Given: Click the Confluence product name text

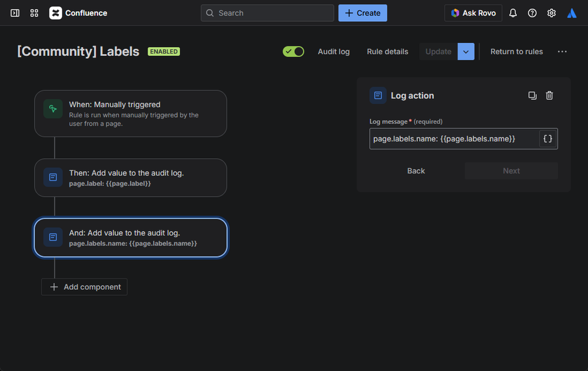Looking at the screenshot, I should 87,13.
